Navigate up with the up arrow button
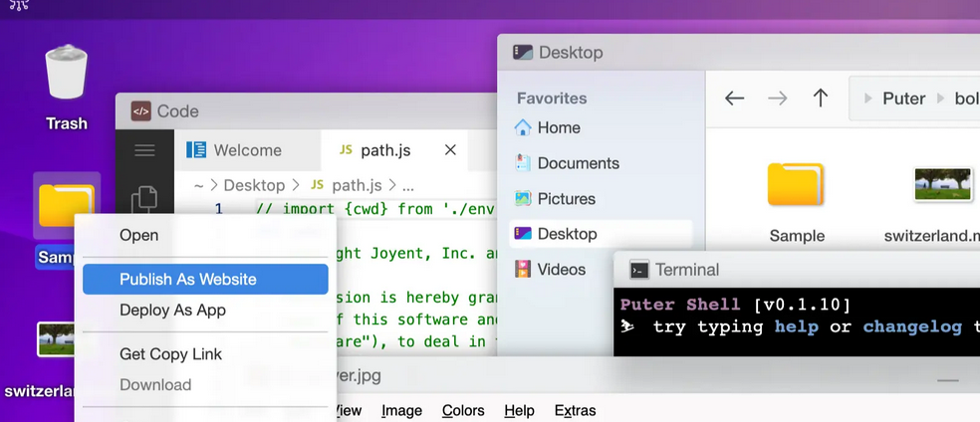This screenshot has height=422, width=980. 820,99
